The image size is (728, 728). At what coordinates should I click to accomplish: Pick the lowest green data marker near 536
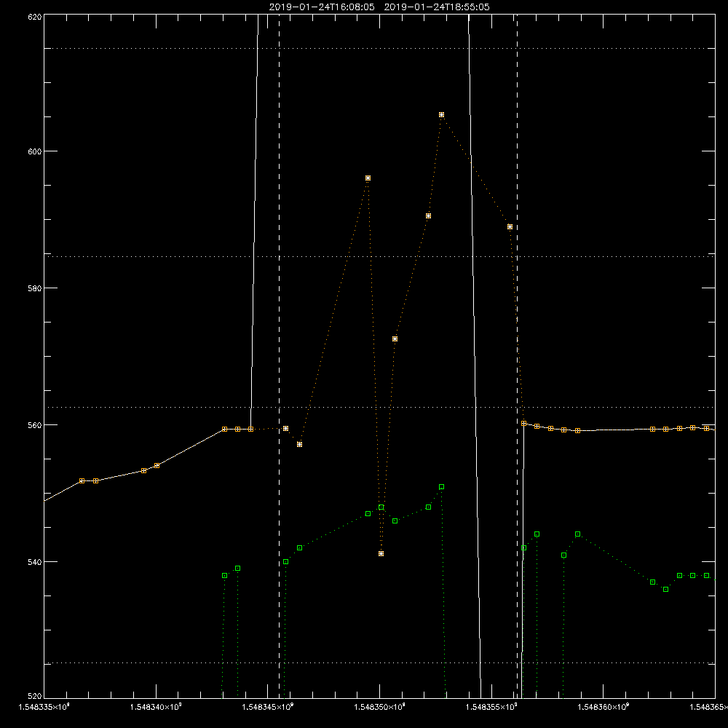tap(666, 589)
